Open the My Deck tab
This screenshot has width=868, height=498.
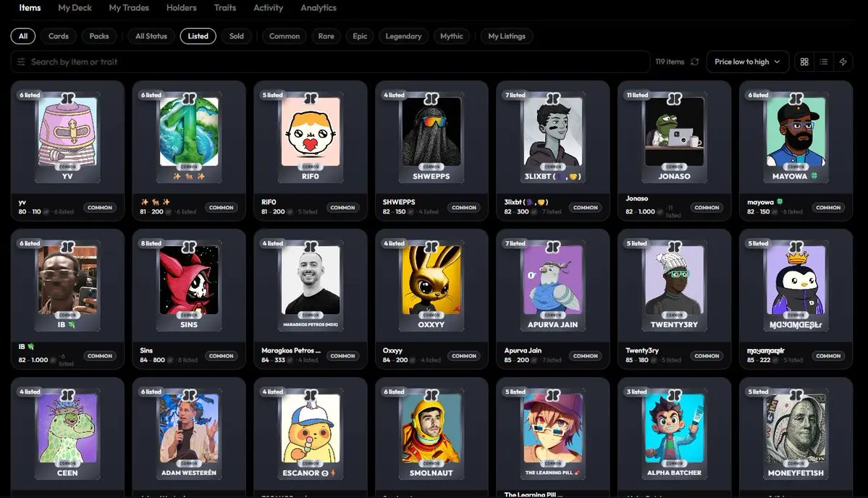75,8
